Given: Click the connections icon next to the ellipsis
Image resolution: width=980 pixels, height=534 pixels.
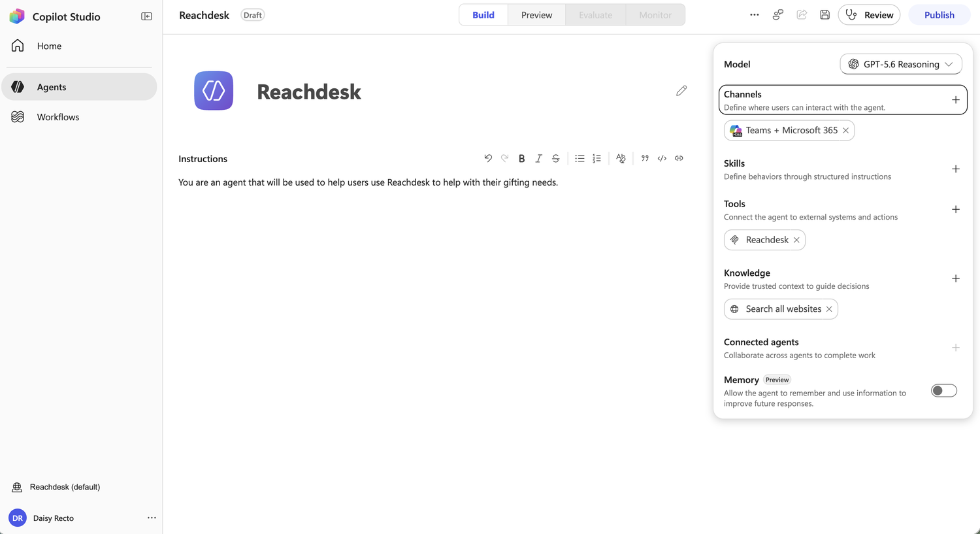Looking at the screenshot, I should (778, 15).
